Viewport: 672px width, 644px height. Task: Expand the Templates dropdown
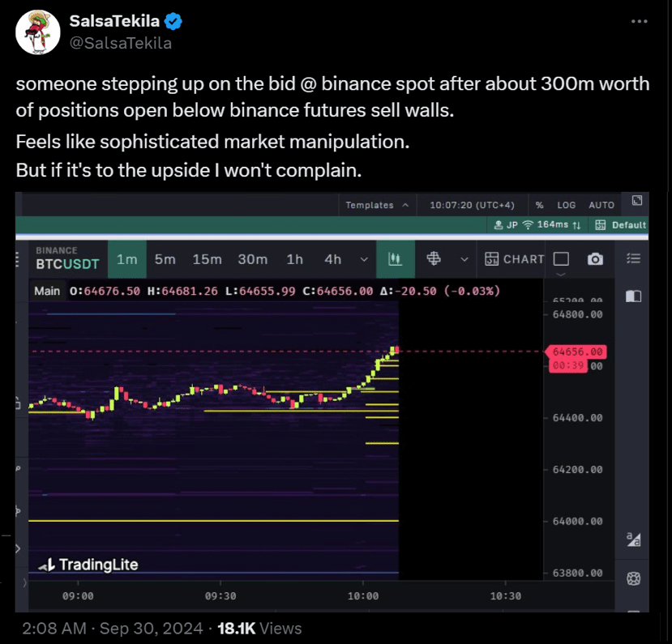tap(376, 205)
